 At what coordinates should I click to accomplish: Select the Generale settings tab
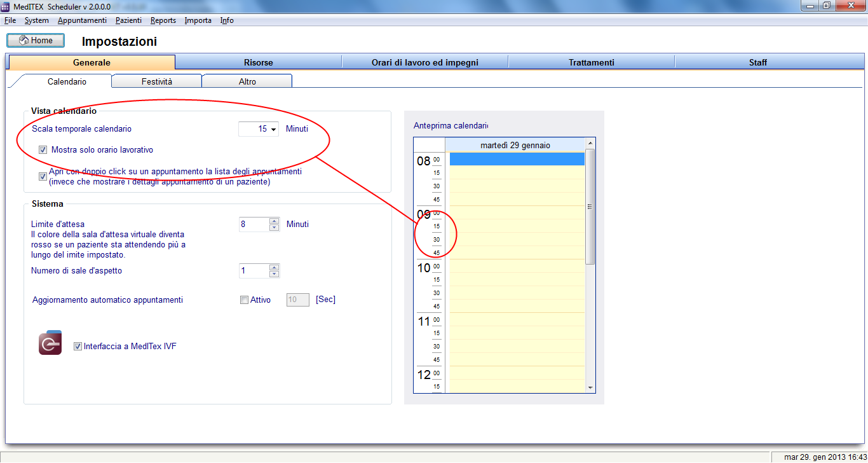pyautogui.click(x=92, y=62)
